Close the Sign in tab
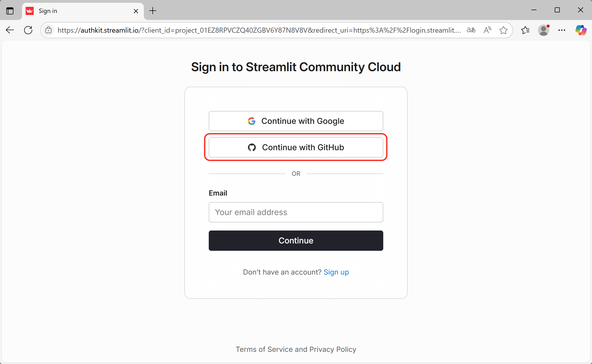The image size is (592, 364). click(136, 11)
